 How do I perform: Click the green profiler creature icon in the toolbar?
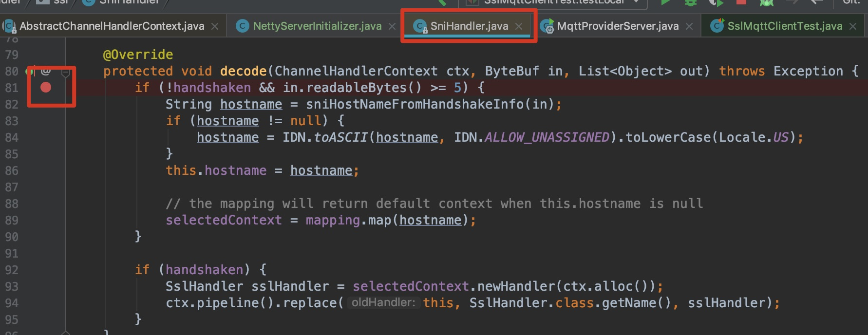tap(766, 3)
